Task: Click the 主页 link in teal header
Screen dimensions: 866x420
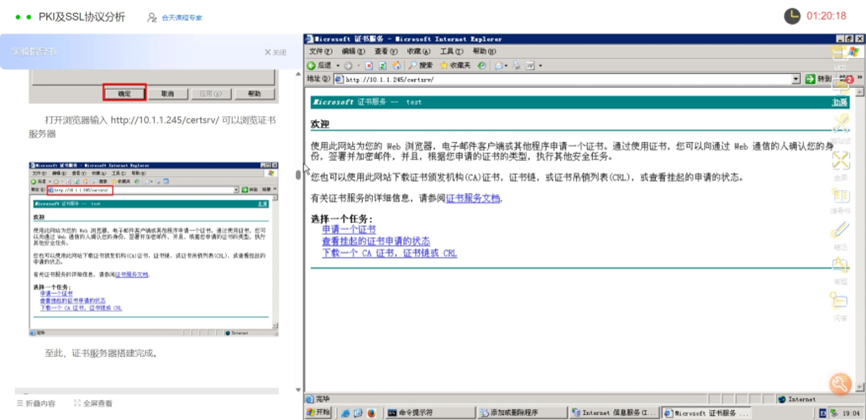Action: click(x=840, y=102)
